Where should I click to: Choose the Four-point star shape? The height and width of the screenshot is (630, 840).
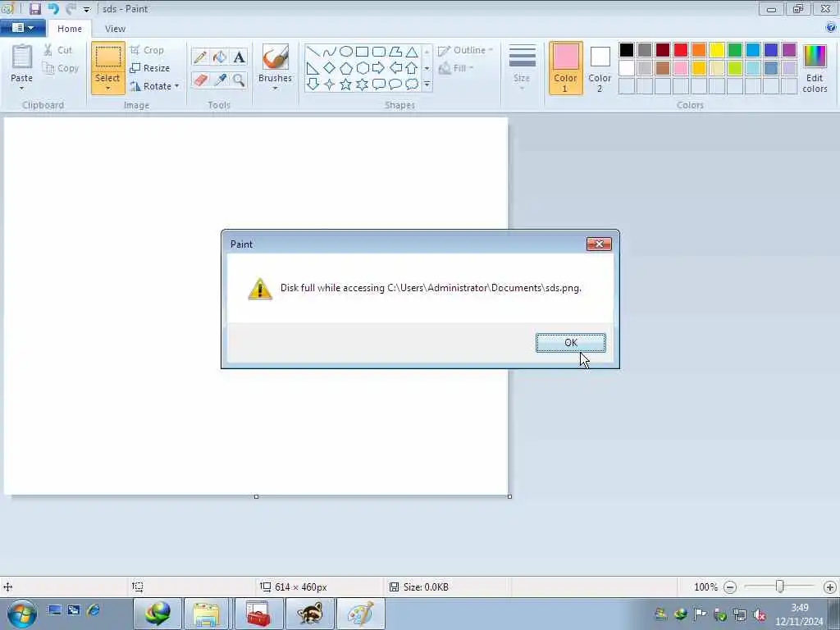(330, 84)
